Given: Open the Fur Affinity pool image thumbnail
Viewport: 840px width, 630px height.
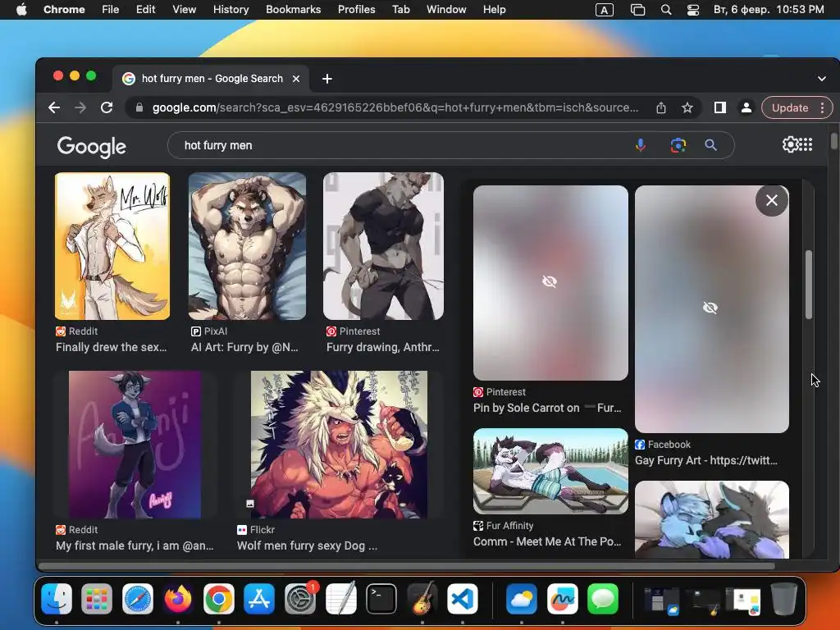Looking at the screenshot, I should tap(550, 471).
